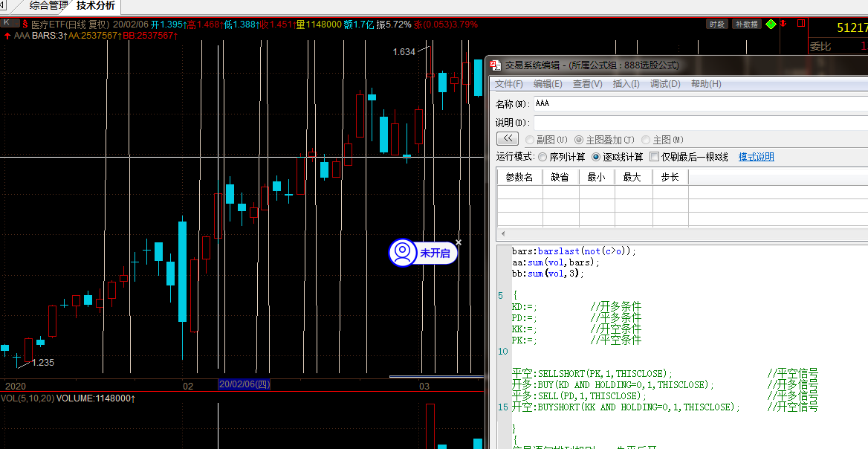Click the 补数据 button
The height and width of the screenshot is (449, 868).
click(x=747, y=24)
